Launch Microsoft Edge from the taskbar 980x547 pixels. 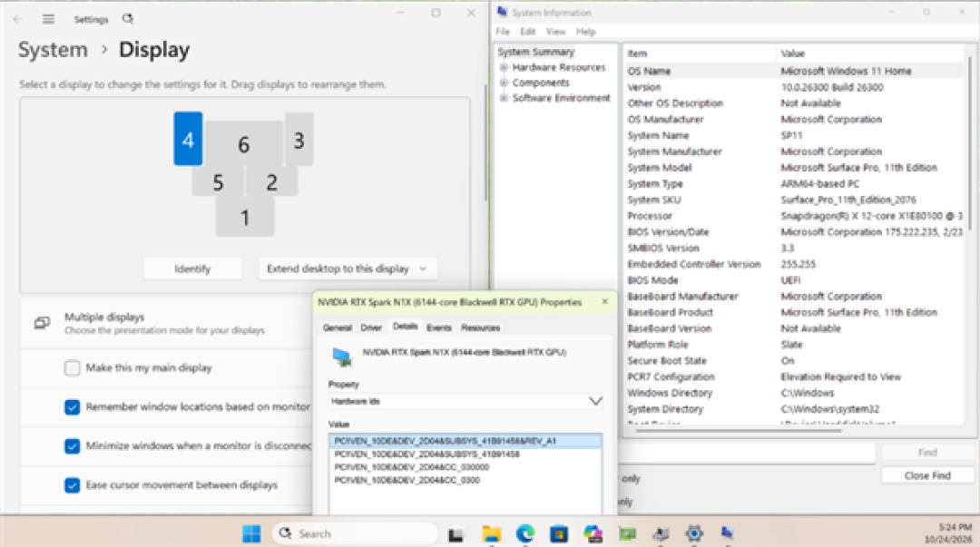point(525,534)
